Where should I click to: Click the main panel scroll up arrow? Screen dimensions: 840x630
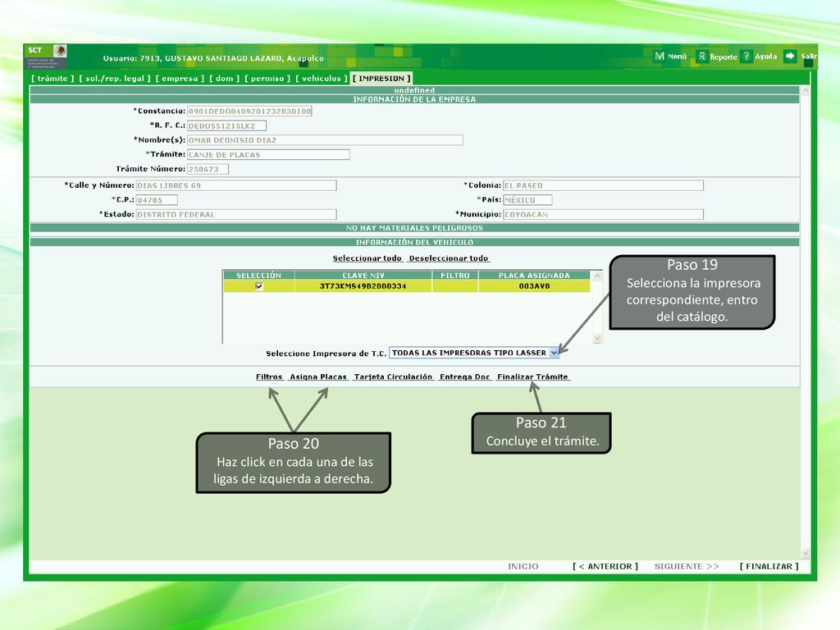(806, 91)
